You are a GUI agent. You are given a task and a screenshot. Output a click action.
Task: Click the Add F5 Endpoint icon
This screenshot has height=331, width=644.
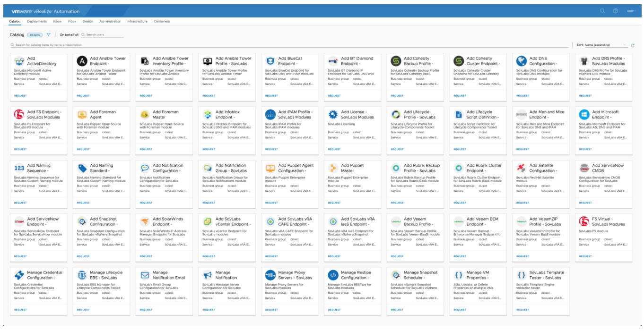pos(19,114)
